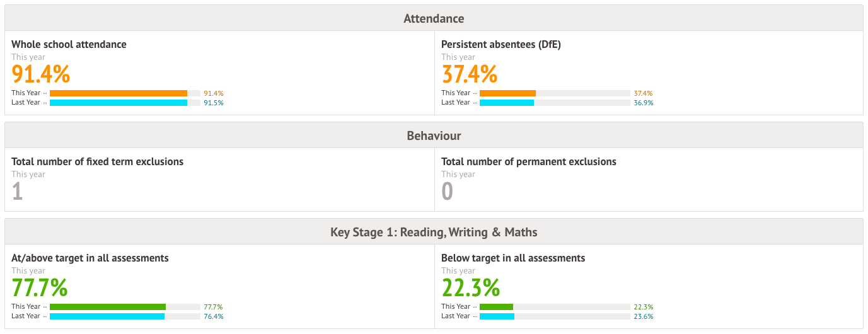This screenshot has height=334, width=868.
Task: Open At/above target in all assessments
Action: pos(90,258)
